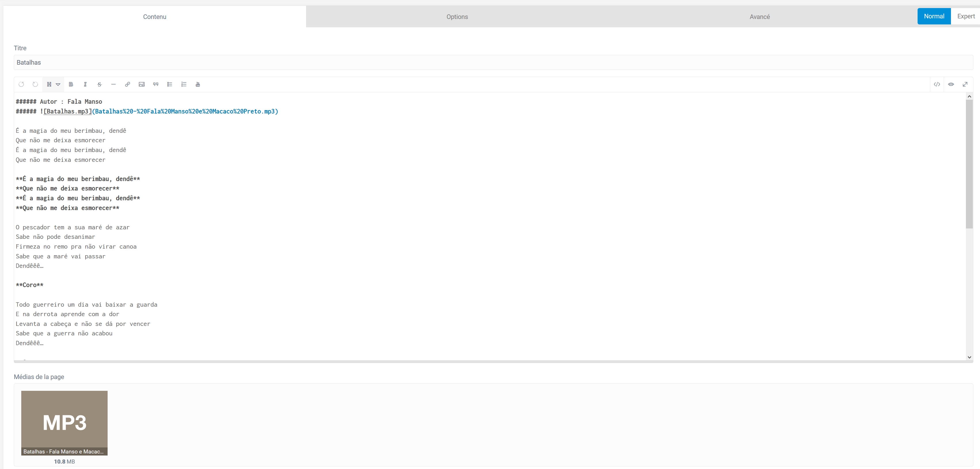
Task: Click the '**Coro**' line in the editor
Action: coord(30,285)
